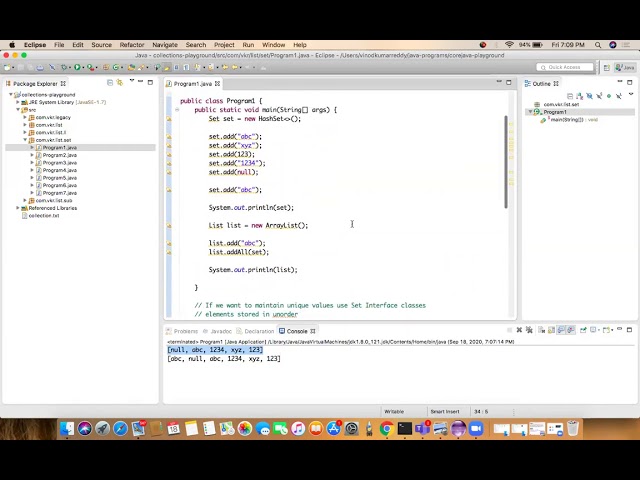
Task: Toggle Show Console on standard error change
Action: point(571,330)
